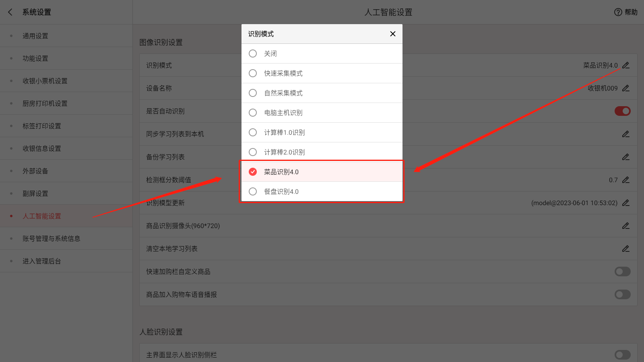
Task: Open 通用设置 in the sidebar
Action: point(66,36)
